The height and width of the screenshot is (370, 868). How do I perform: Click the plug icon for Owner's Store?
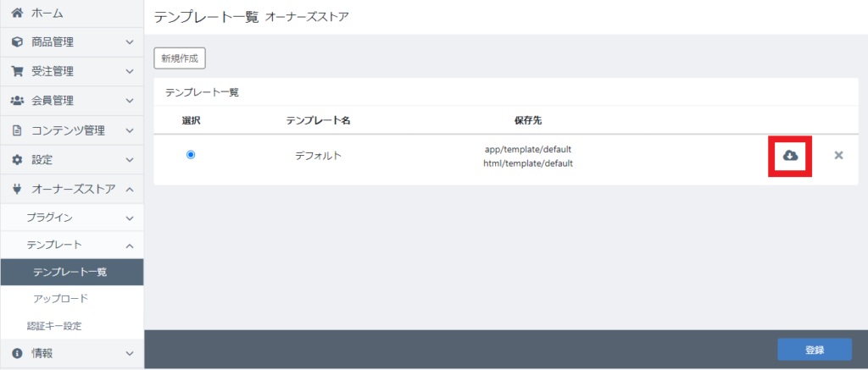[17, 189]
